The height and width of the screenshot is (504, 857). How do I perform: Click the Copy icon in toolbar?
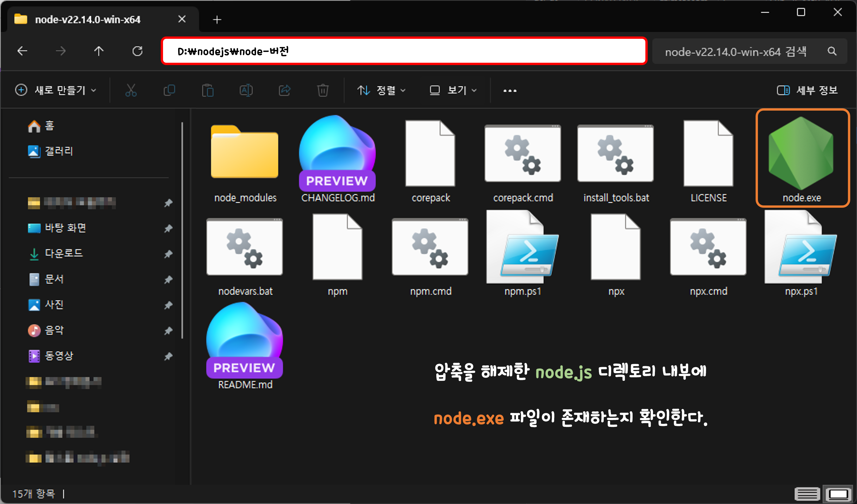[169, 90]
